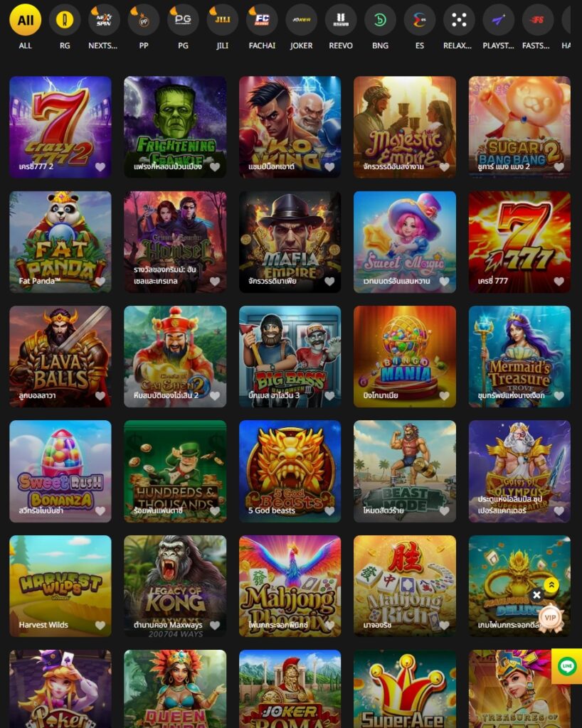
Task: Choose the JILI provider icon
Action: point(223,20)
